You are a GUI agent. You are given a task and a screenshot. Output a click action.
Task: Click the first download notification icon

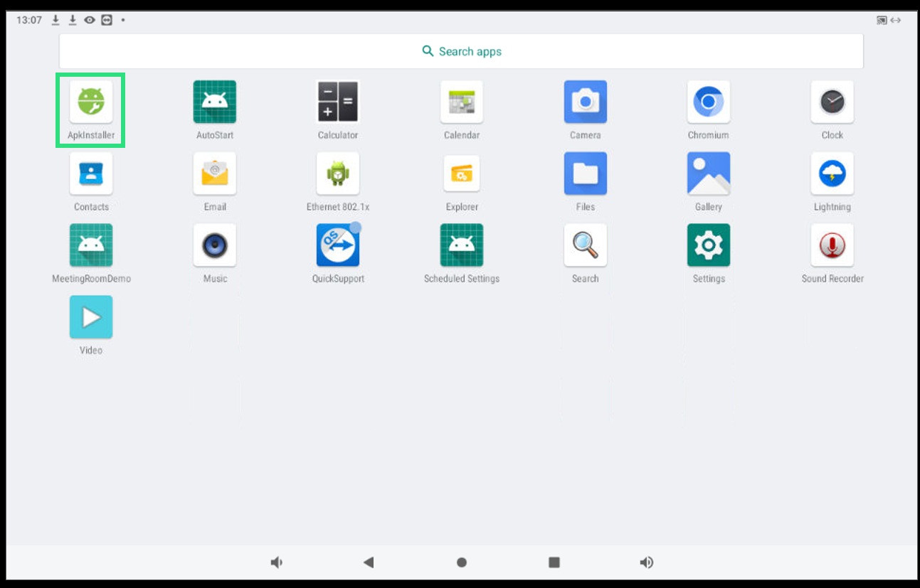tap(55, 20)
